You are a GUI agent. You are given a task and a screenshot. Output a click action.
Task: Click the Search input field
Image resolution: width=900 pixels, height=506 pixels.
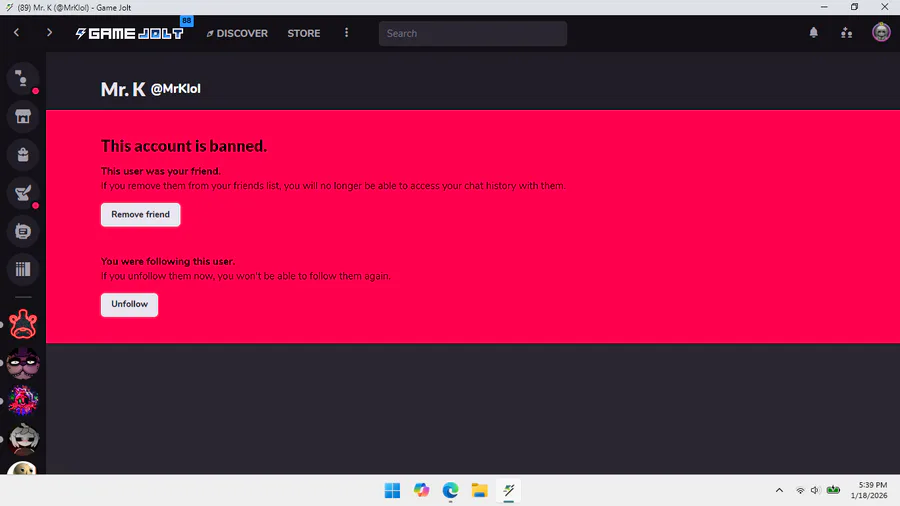473,33
